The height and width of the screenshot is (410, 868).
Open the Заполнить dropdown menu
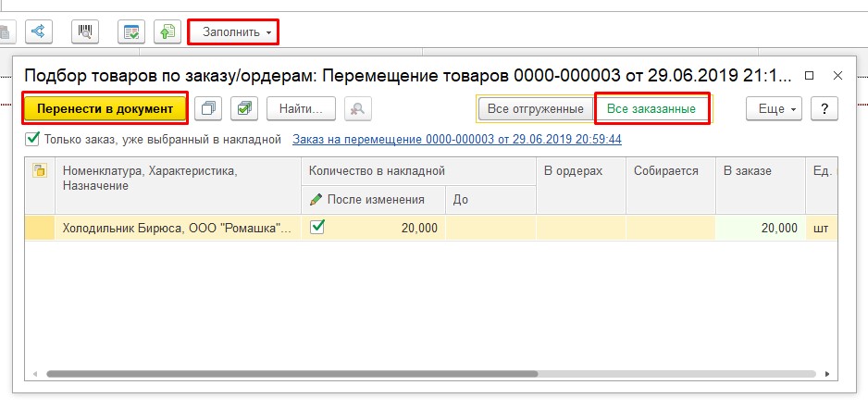click(x=233, y=32)
